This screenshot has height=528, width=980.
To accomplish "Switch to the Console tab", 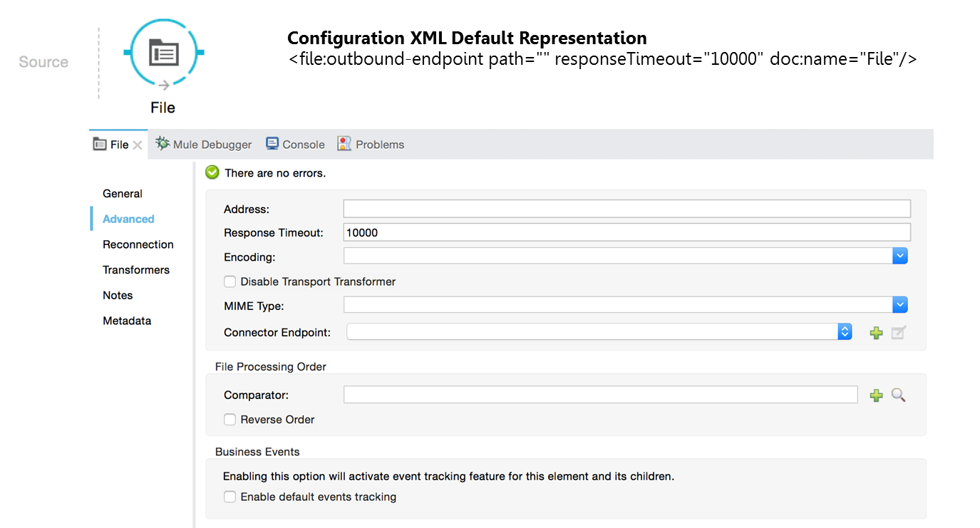I will coord(295,145).
